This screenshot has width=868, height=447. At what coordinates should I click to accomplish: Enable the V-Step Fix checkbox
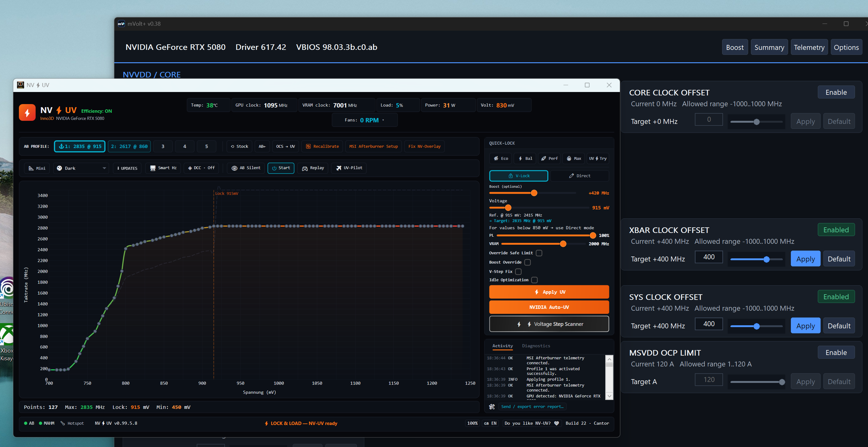(x=519, y=271)
